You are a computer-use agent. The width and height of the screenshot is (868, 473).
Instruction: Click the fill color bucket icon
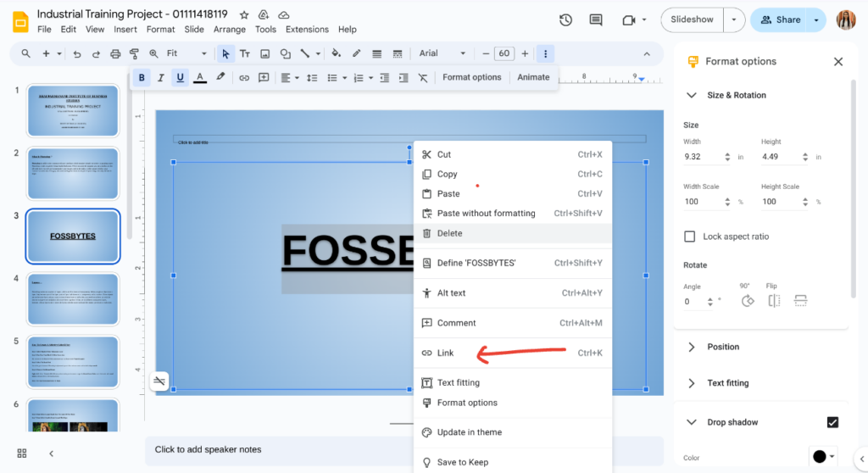(336, 53)
